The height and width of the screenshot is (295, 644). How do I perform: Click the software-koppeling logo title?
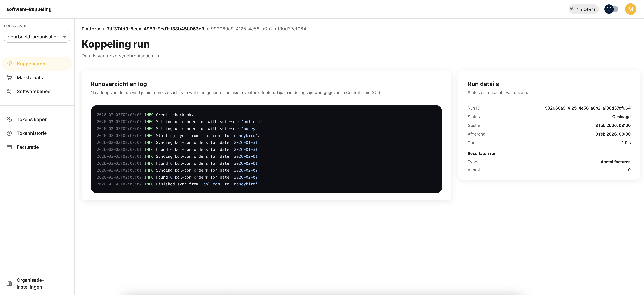point(29,9)
